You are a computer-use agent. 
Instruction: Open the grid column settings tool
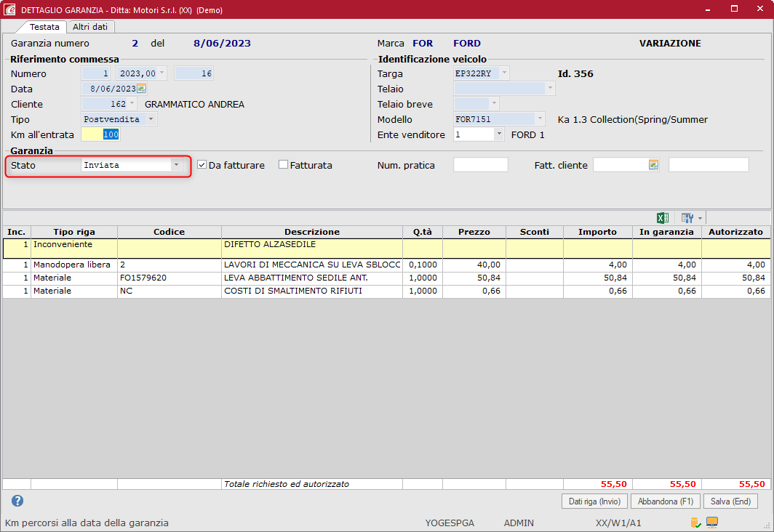[x=687, y=218]
